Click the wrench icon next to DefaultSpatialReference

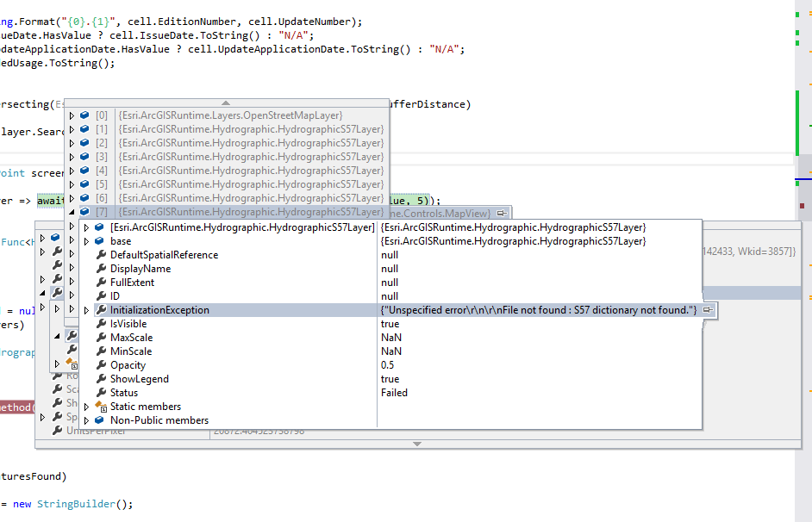pyautogui.click(x=101, y=254)
